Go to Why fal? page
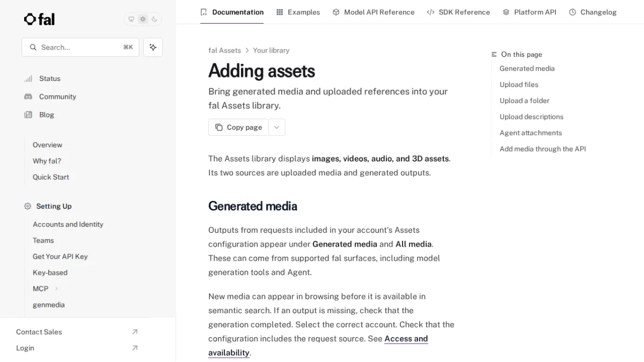Image resolution: width=644 pixels, height=362 pixels. (x=47, y=161)
